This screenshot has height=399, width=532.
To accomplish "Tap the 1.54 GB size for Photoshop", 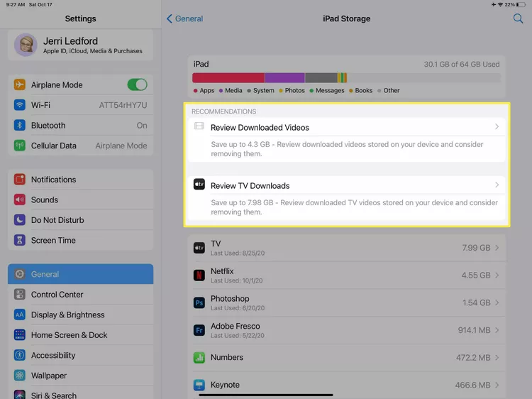I will [477, 302].
